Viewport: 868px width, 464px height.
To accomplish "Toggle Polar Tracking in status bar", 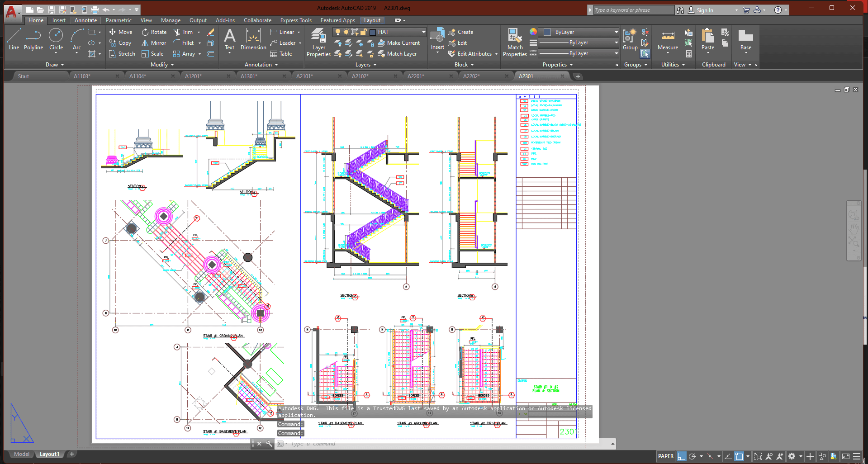I will click(x=692, y=456).
